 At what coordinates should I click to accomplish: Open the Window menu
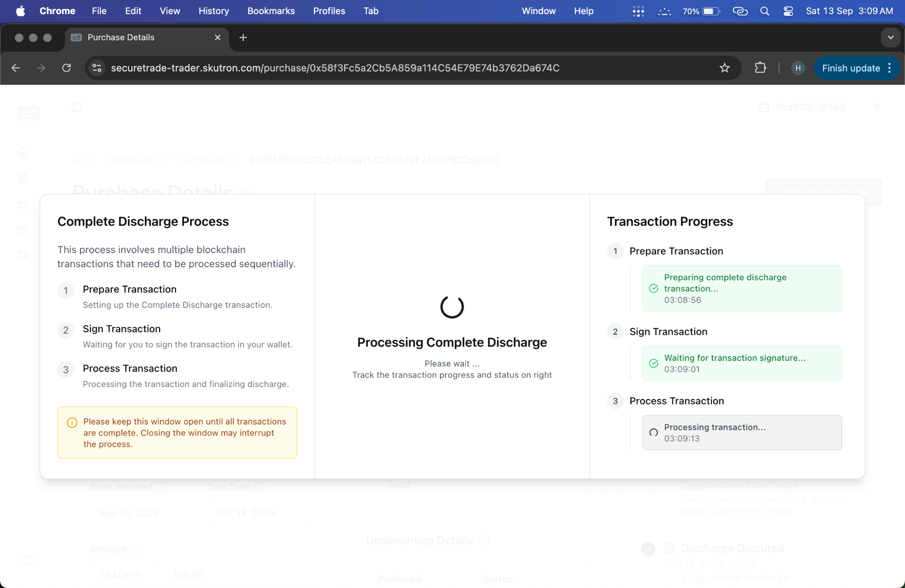[x=539, y=11]
